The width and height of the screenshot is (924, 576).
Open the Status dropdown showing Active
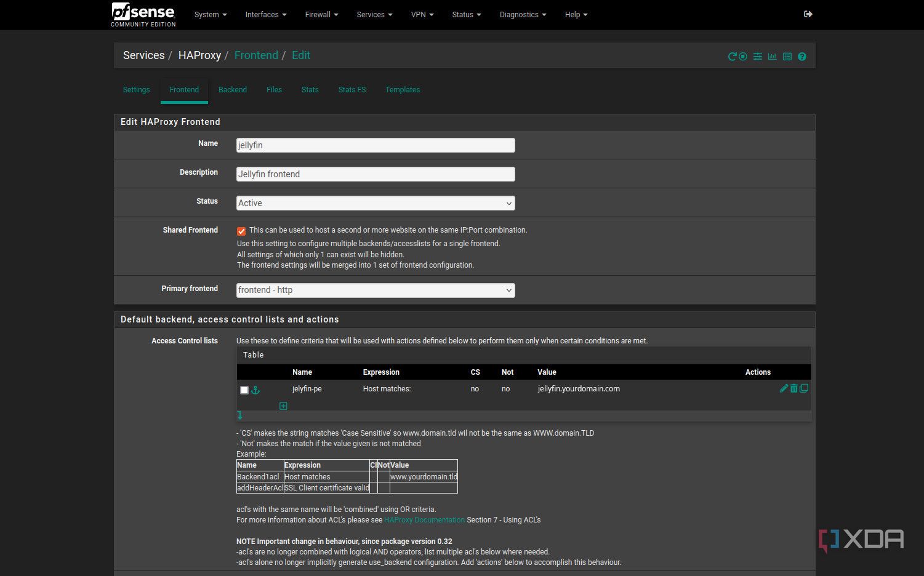(x=376, y=203)
